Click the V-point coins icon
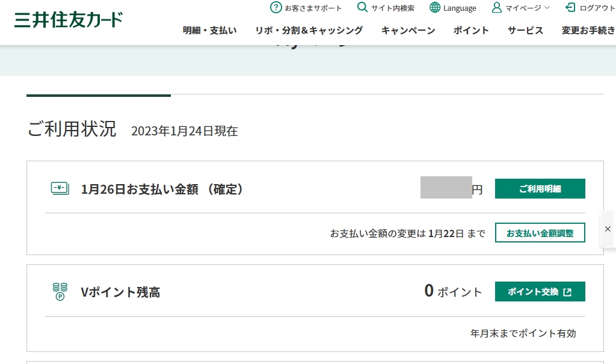The width and height of the screenshot is (616, 364). tap(60, 292)
